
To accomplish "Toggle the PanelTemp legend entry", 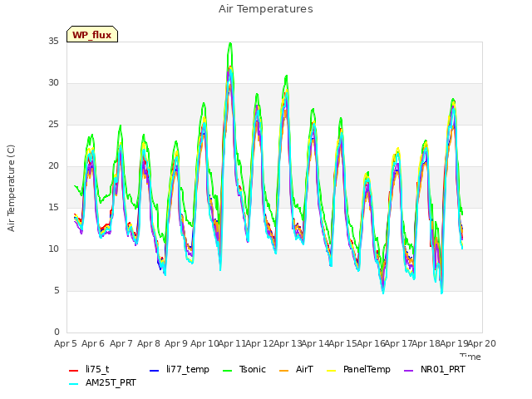I will [x=358, y=369].
